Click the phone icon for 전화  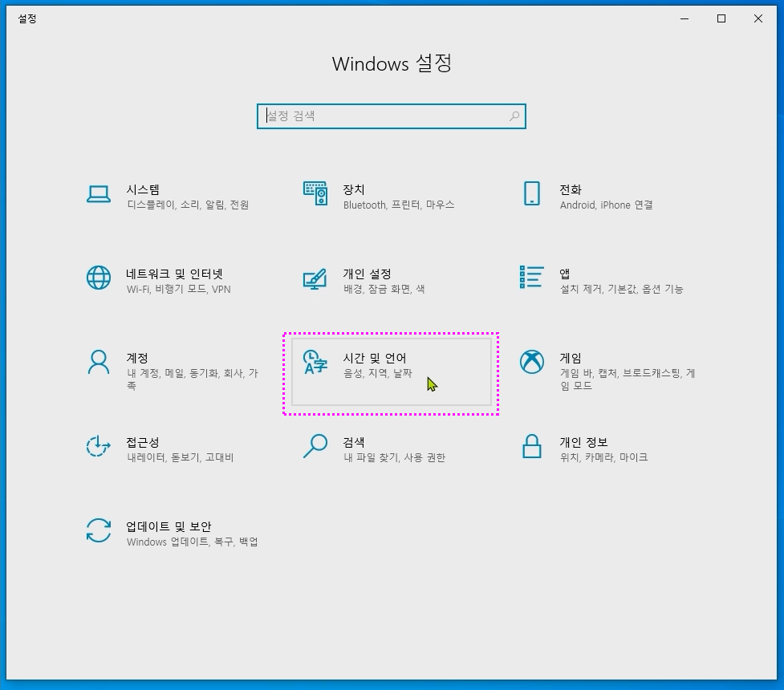(531, 193)
